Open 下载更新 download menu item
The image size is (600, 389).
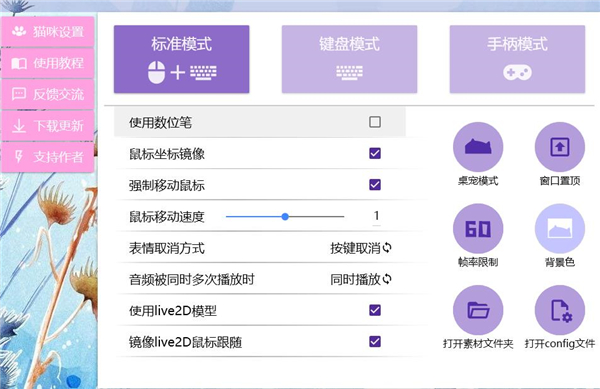[48, 126]
